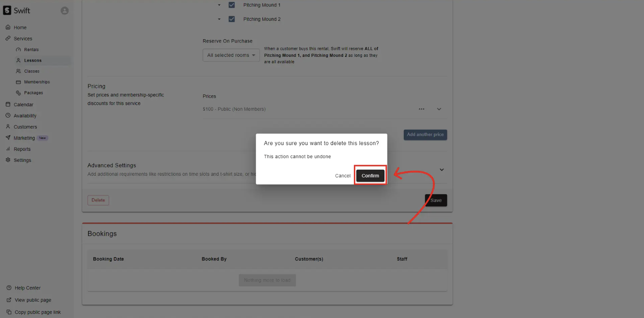Click the Nothing more to load button

click(x=267, y=280)
